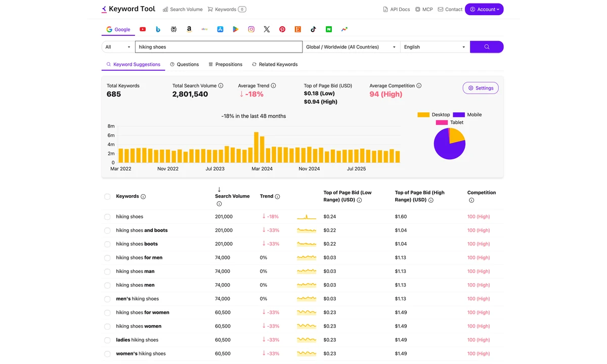Switch to the TikTok platform icon
The height and width of the screenshot is (364, 607).
313,29
